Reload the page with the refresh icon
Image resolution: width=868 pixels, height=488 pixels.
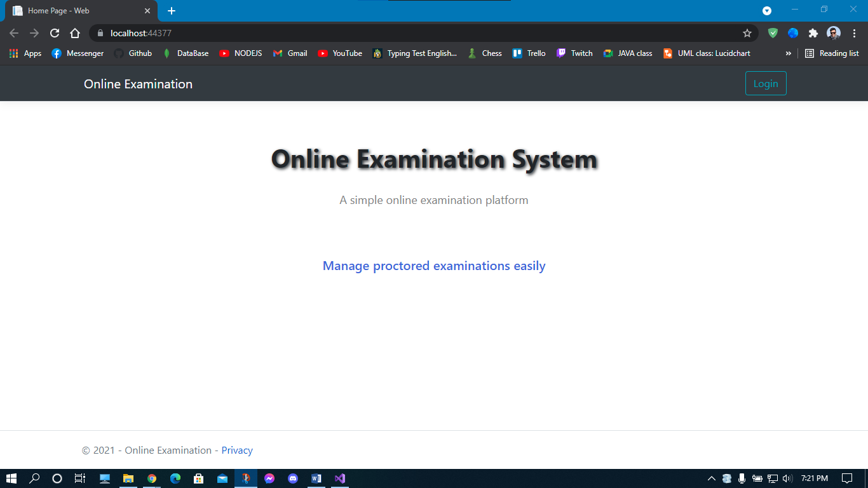pyautogui.click(x=55, y=33)
